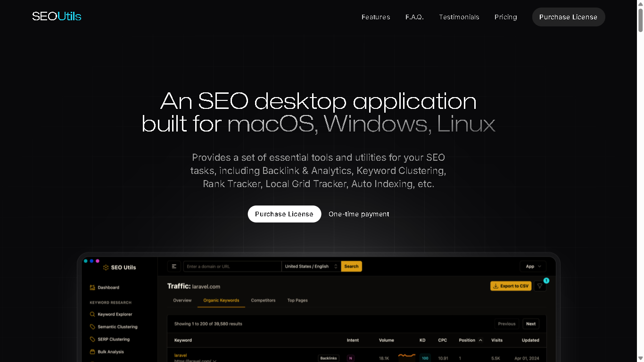
Task: Click the white Purchase License hero button
Action: tap(284, 214)
